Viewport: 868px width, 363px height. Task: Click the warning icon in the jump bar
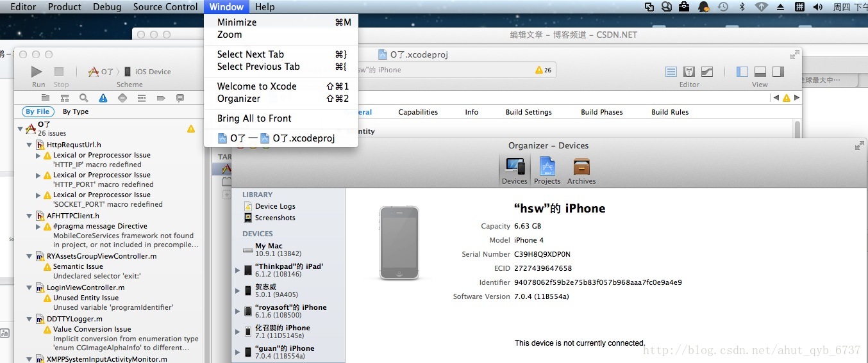tap(787, 98)
